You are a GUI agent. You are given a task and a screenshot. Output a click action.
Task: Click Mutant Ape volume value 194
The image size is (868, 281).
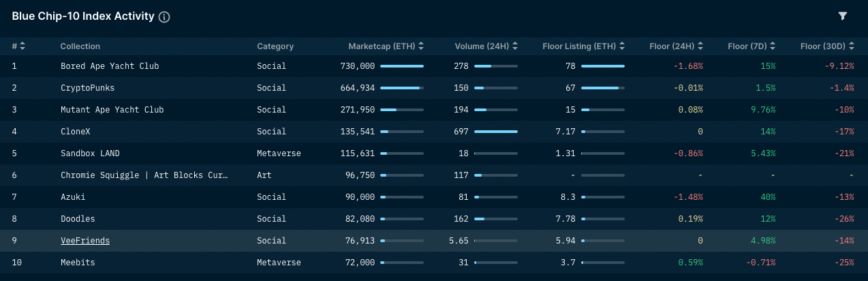pyautogui.click(x=461, y=110)
